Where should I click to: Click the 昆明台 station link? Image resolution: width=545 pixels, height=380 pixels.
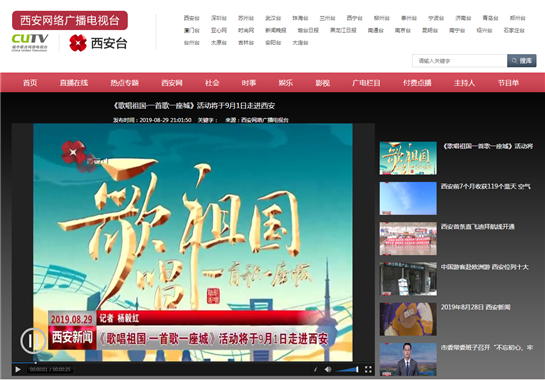coord(430,31)
